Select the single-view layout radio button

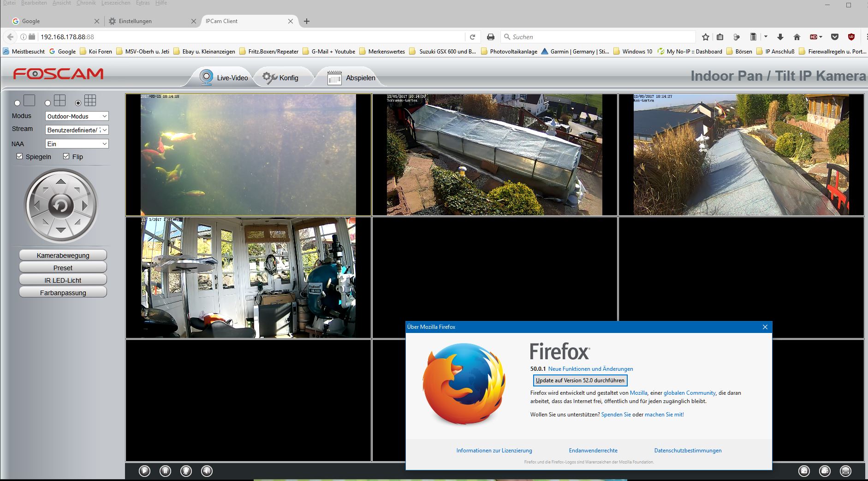point(18,103)
